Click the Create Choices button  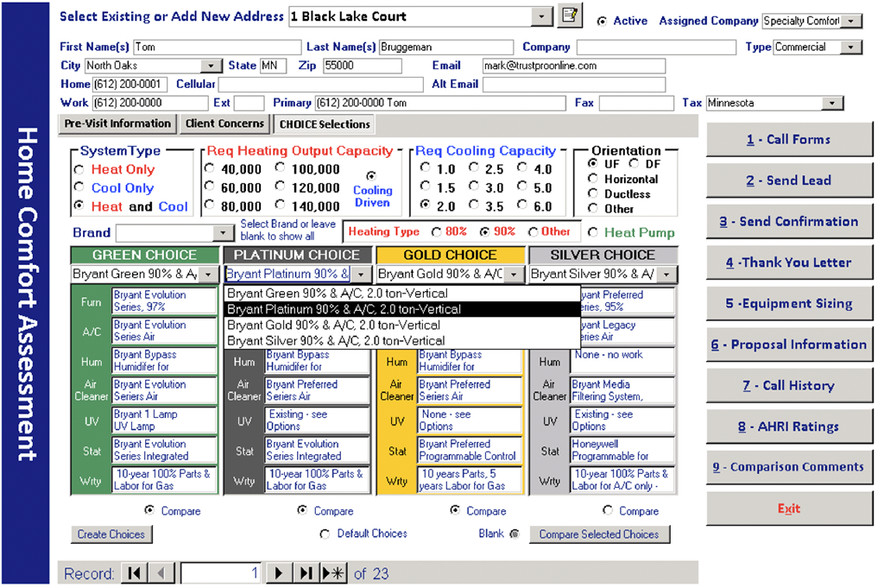pos(111,534)
